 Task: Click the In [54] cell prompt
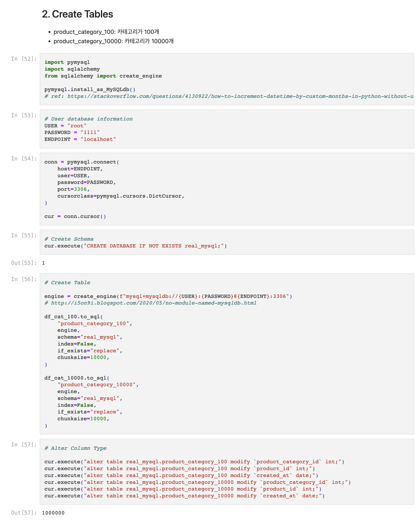click(24, 159)
